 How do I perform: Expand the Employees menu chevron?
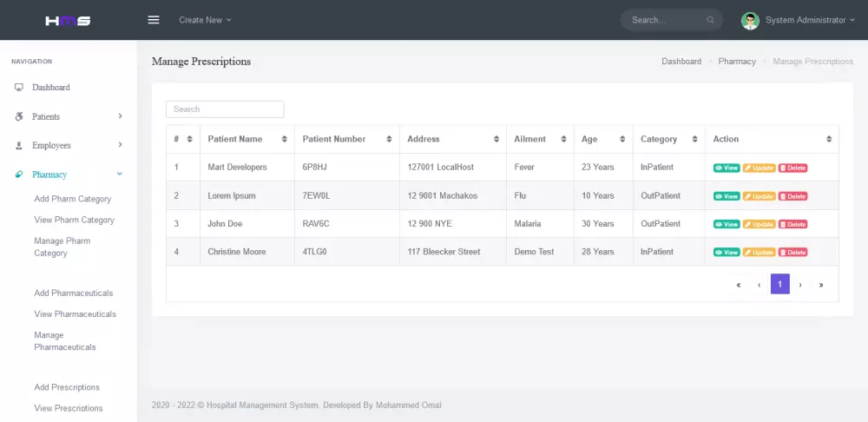tap(120, 144)
